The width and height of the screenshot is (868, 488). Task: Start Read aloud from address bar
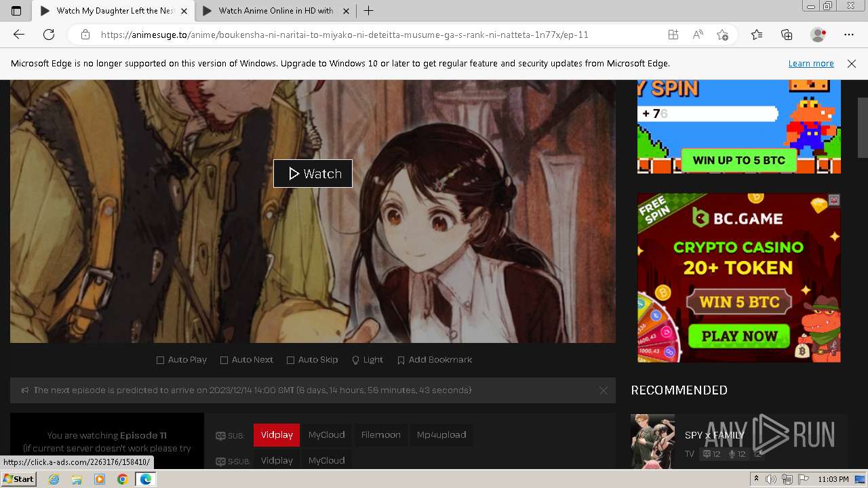point(698,35)
